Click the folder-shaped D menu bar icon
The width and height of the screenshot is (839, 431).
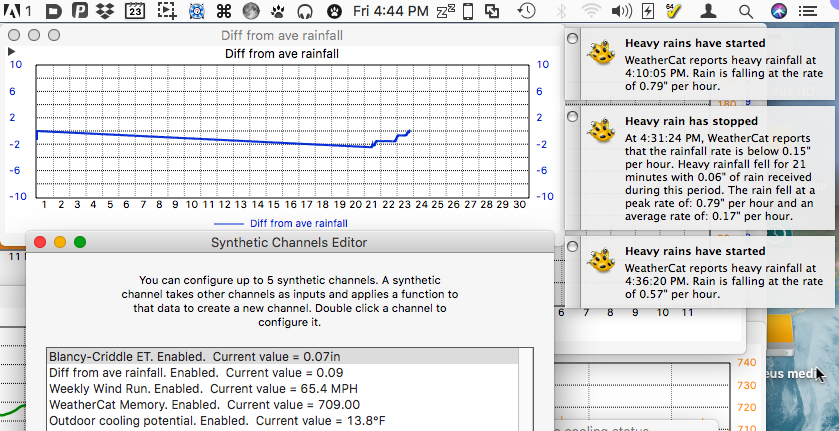click(54, 10)
